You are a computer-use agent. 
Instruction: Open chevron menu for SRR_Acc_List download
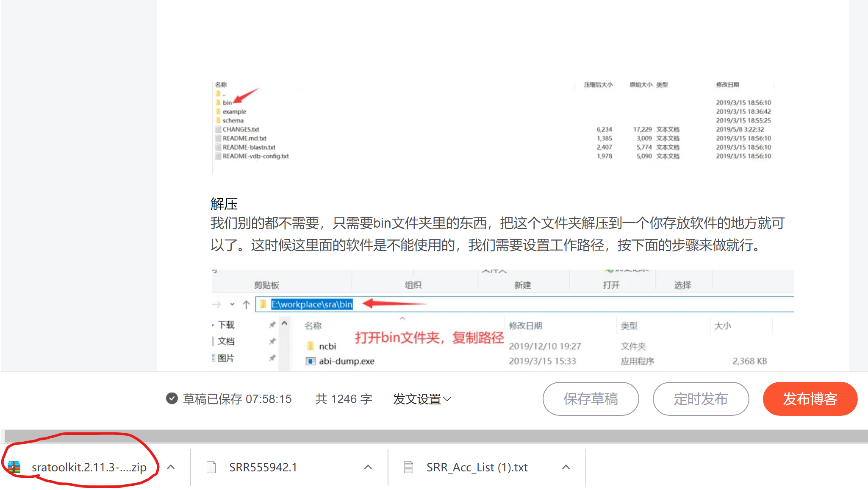(566, 467)
